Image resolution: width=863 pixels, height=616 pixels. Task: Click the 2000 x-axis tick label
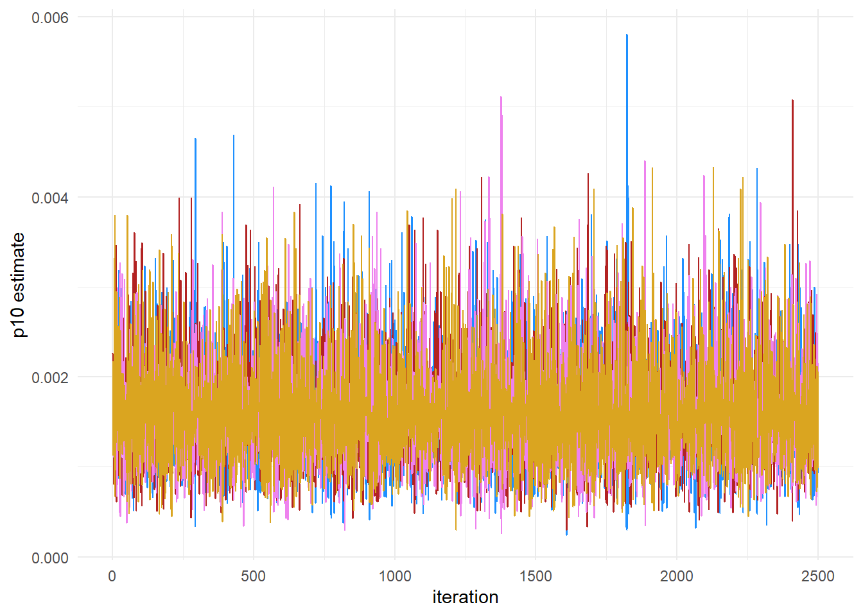(x=677, y=576)
